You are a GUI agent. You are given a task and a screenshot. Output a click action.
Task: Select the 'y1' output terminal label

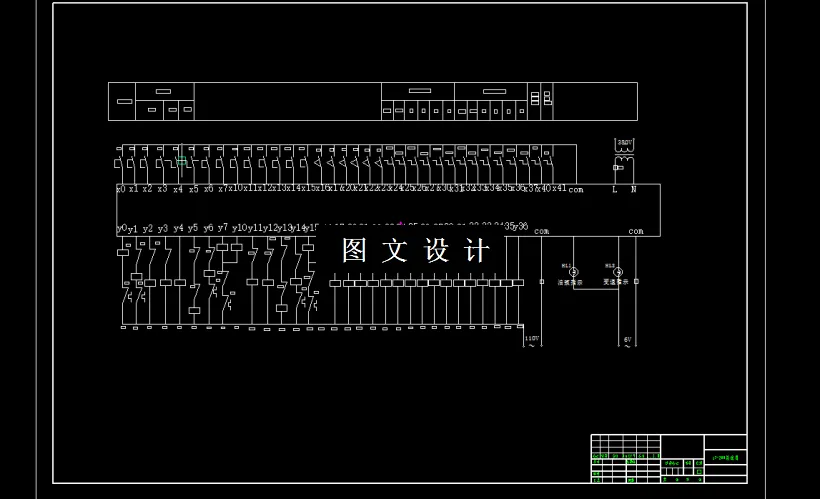point(133,229)
